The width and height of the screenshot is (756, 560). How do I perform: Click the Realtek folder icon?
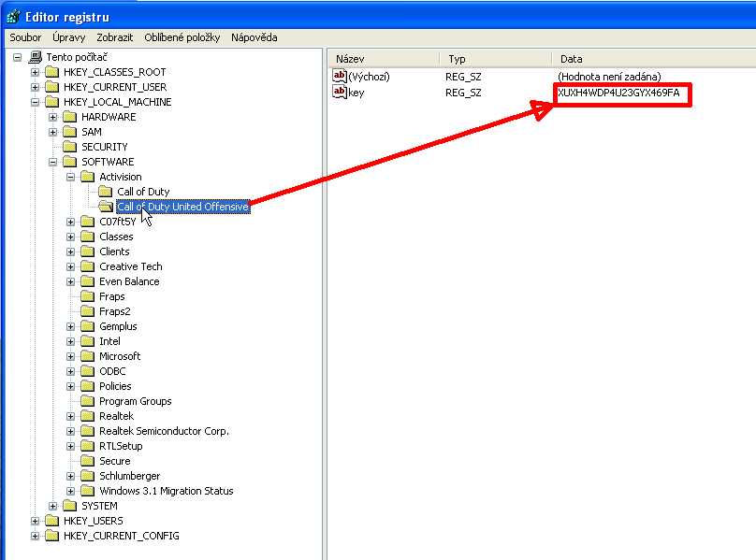pos(88,415)
